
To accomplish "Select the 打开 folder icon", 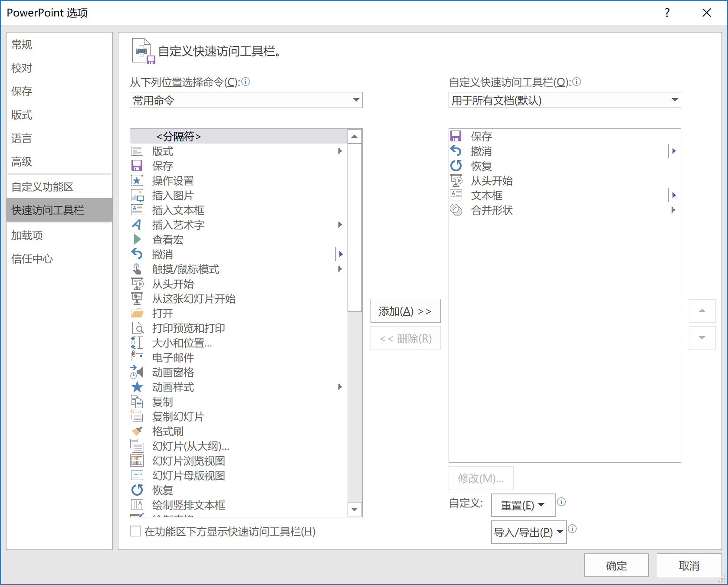I will (x=137, y=313).
